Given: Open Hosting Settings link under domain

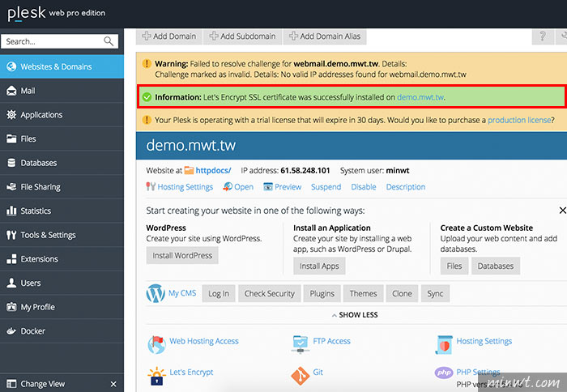Looking at the screenshot, I should tap(185, 187).
